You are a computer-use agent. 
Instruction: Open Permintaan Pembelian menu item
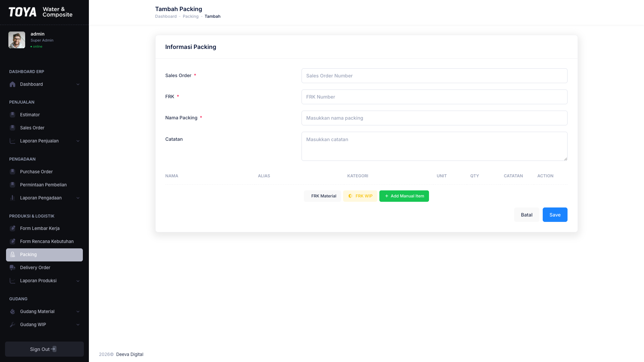point(44,185)
